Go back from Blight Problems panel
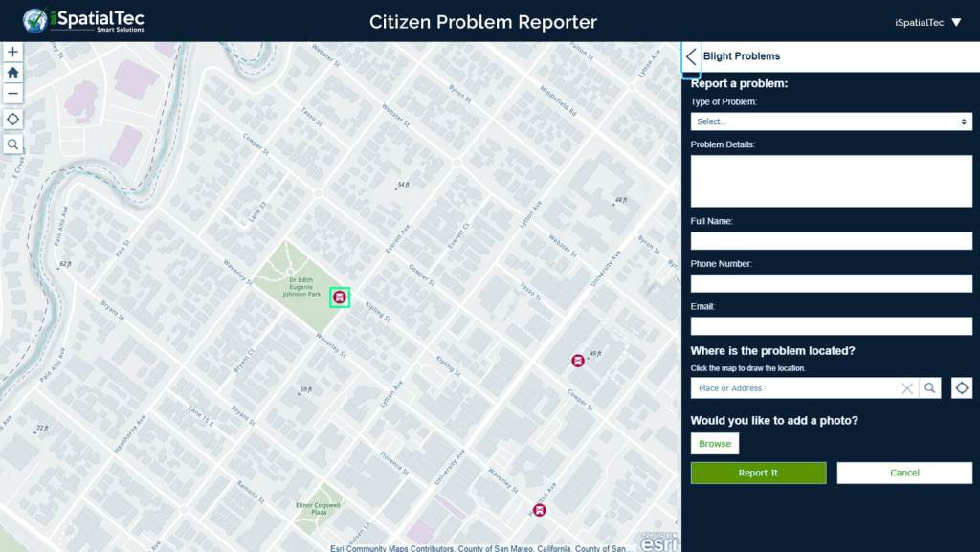The width and height of the screenshot is (980, 552). tap(691, 56)
